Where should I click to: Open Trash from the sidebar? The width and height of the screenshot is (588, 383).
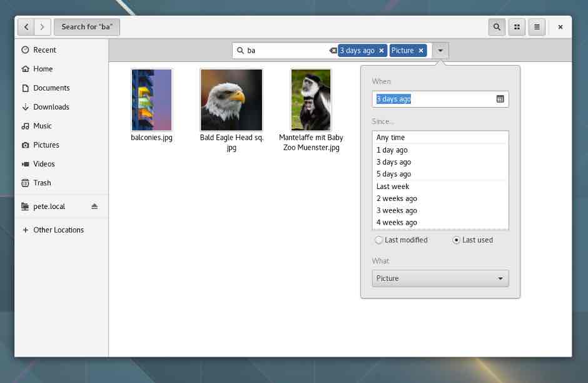(x=42, y=183)
